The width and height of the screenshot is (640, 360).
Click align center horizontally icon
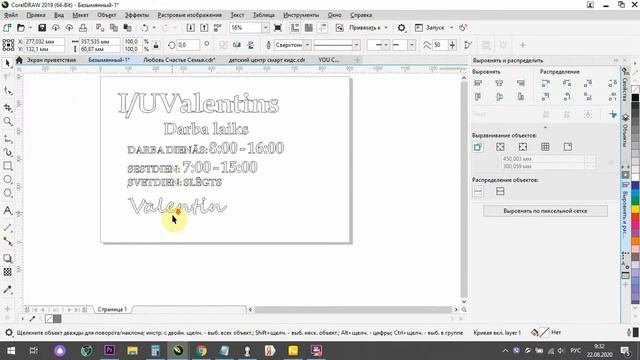pyautogui.click(x=499, y=83)
